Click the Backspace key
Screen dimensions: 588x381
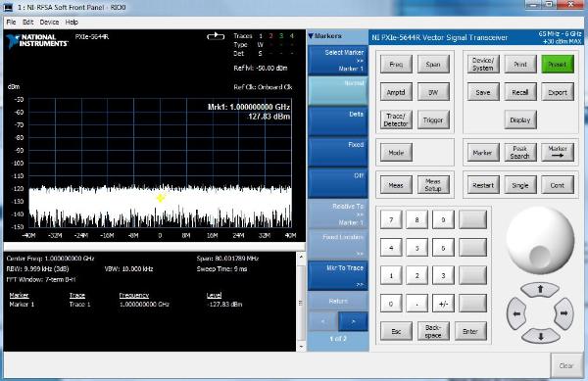point(433,331)
